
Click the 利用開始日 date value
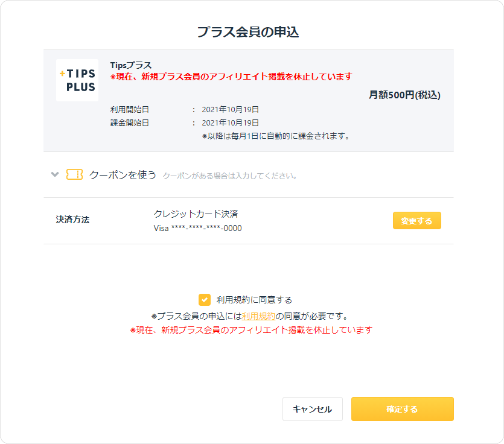click(230, 110)
